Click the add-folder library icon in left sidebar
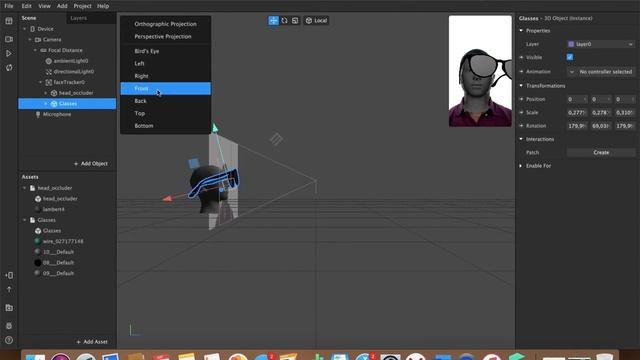The width and height of the screenshot is (640, 360). click(9, 308)
